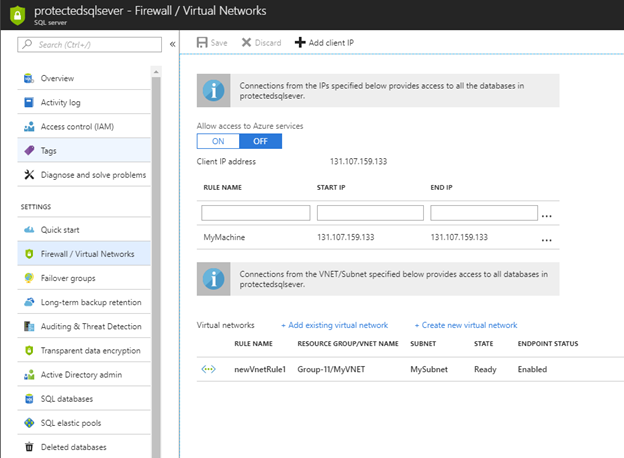Select Firewall / Virtual Networks item

[x=84, y=254]
